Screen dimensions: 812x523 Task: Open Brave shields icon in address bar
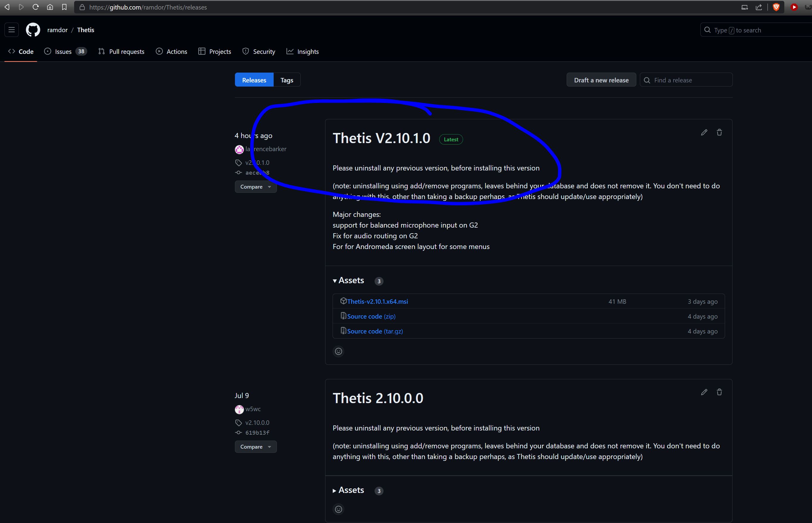[x=776, y=7]
